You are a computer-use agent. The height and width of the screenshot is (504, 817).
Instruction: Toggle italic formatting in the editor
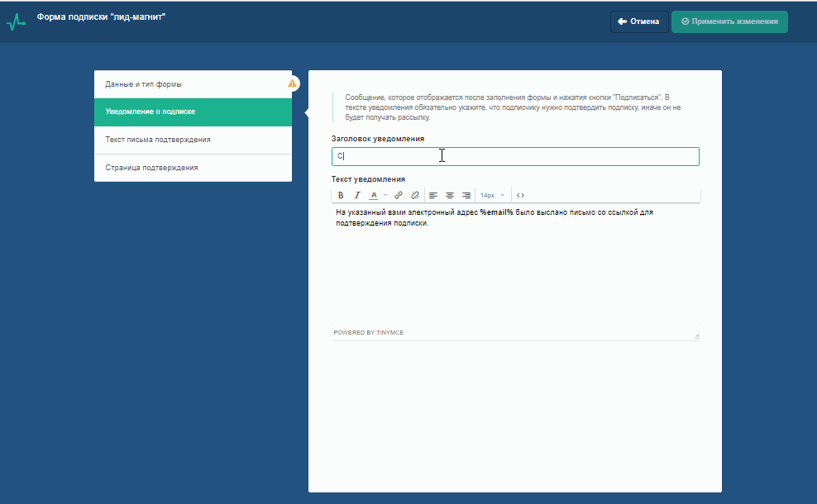(x=357, y=195)
